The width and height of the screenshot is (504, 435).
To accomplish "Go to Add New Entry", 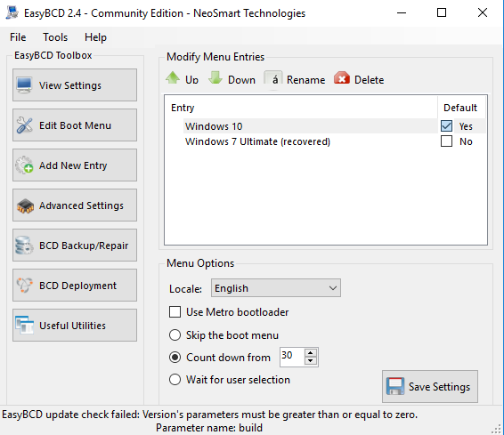I will [75, 165].
